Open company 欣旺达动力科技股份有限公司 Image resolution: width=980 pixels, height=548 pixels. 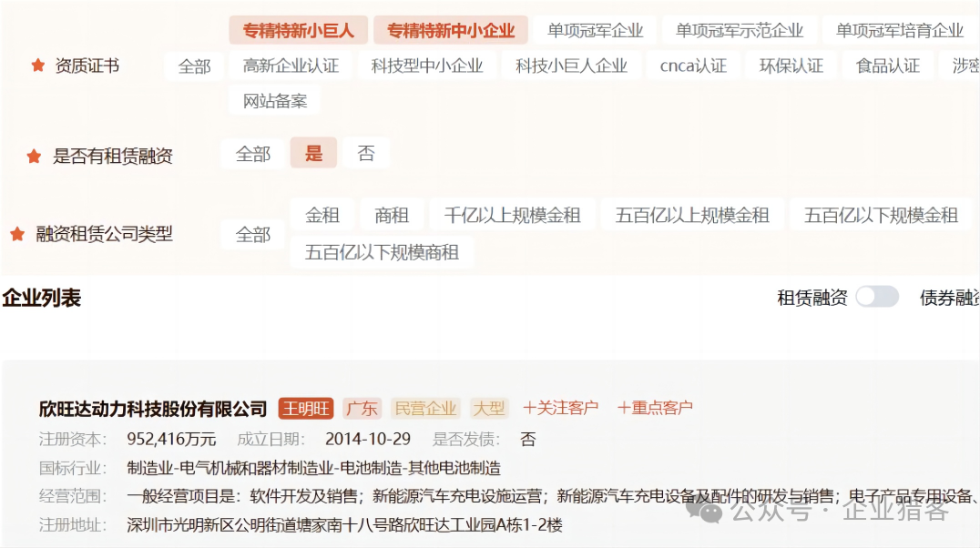(x=153, y=409)
